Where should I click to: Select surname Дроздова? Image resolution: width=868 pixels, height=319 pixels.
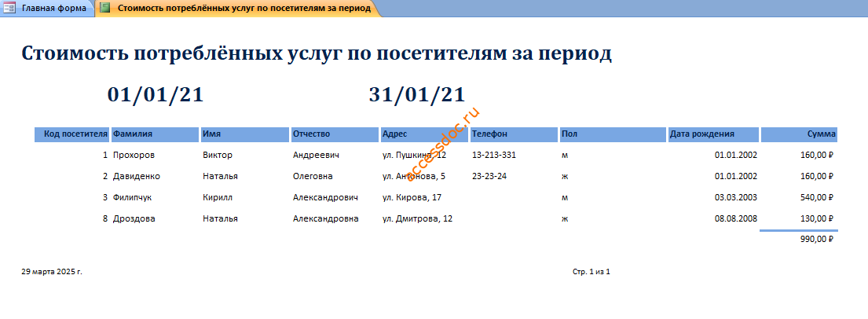click(x=134, y=218)
